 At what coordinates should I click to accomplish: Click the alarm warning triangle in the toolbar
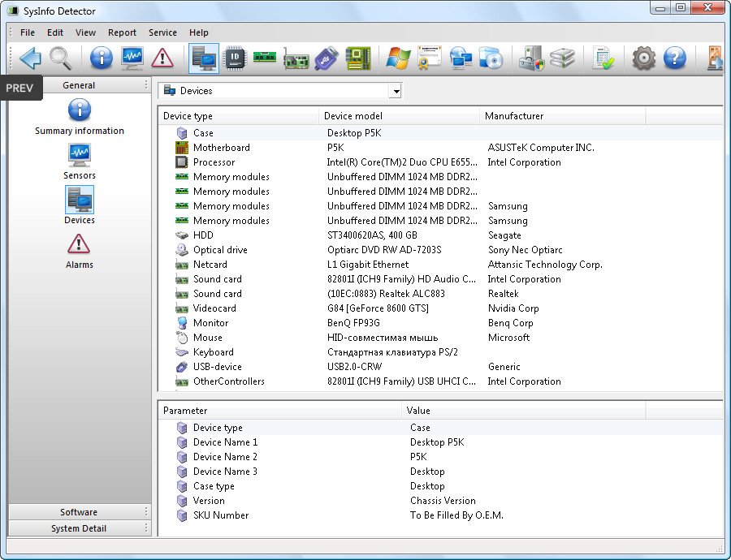pos(162,58)
